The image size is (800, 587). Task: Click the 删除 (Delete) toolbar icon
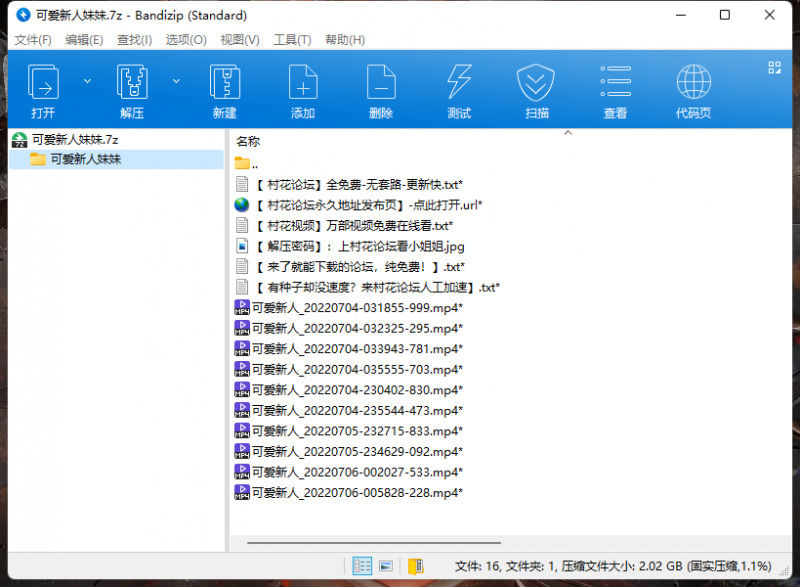pos(380,90)
